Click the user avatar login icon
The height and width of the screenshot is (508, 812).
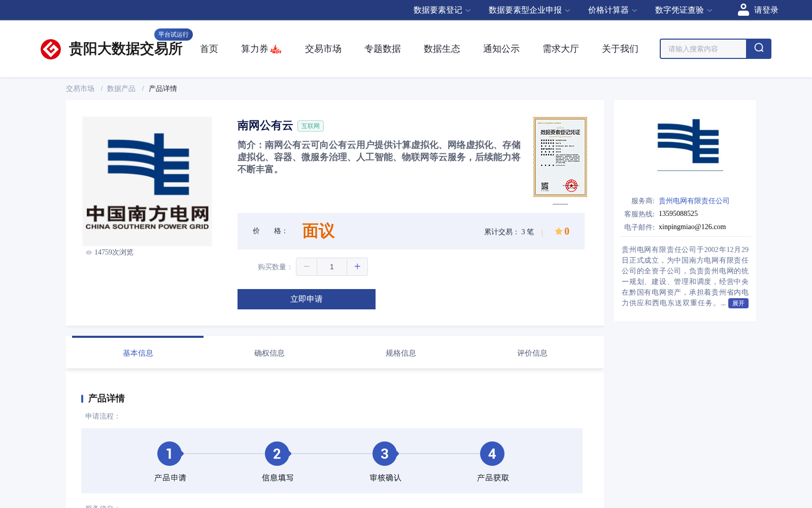click(x=743, y=10)
